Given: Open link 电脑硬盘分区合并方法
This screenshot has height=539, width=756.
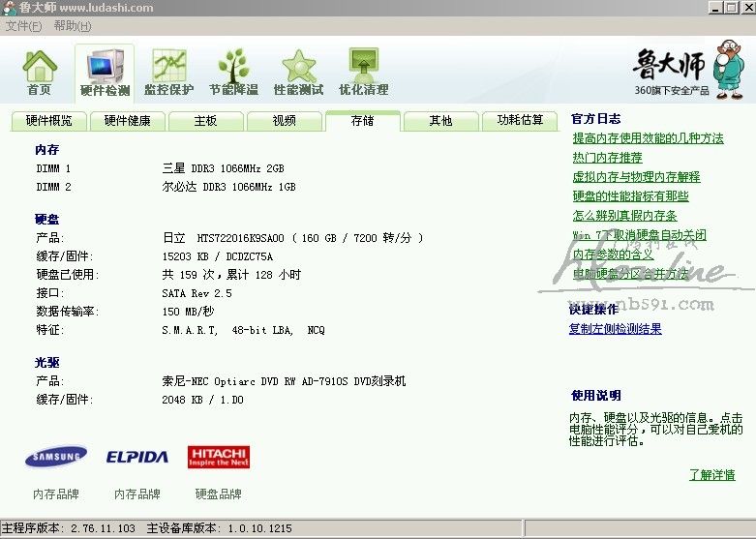Looking at the screenshot, I should click(x=630, y=274).
